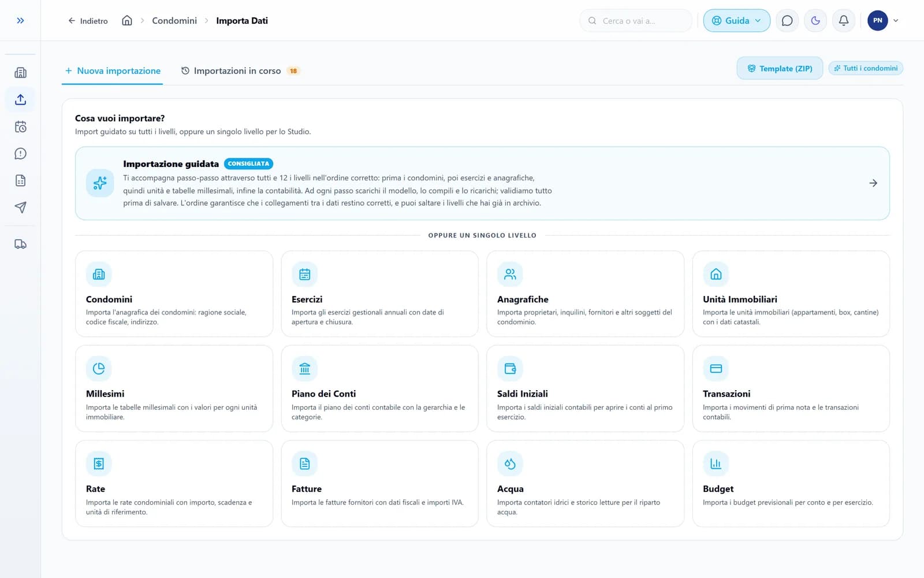The image size is (924, 578).
Task: Select the 'Transazioni' card title
Action: pos(726,394)
